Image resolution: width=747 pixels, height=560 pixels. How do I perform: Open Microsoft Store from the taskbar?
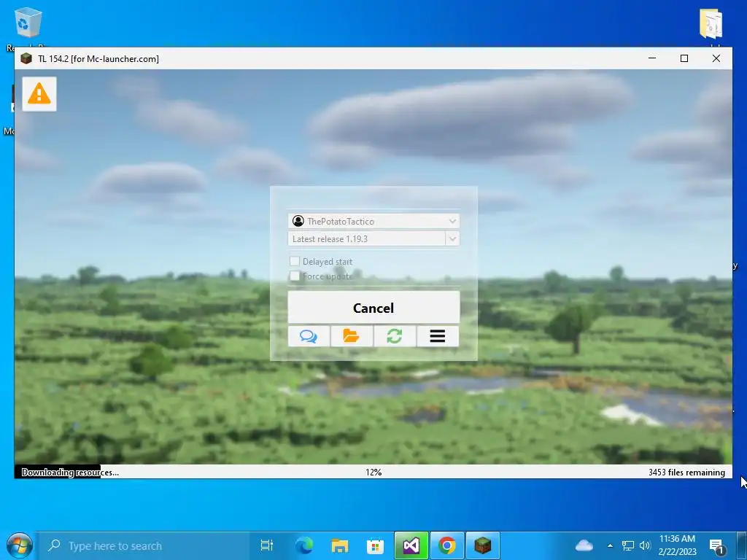coord(376,545)
